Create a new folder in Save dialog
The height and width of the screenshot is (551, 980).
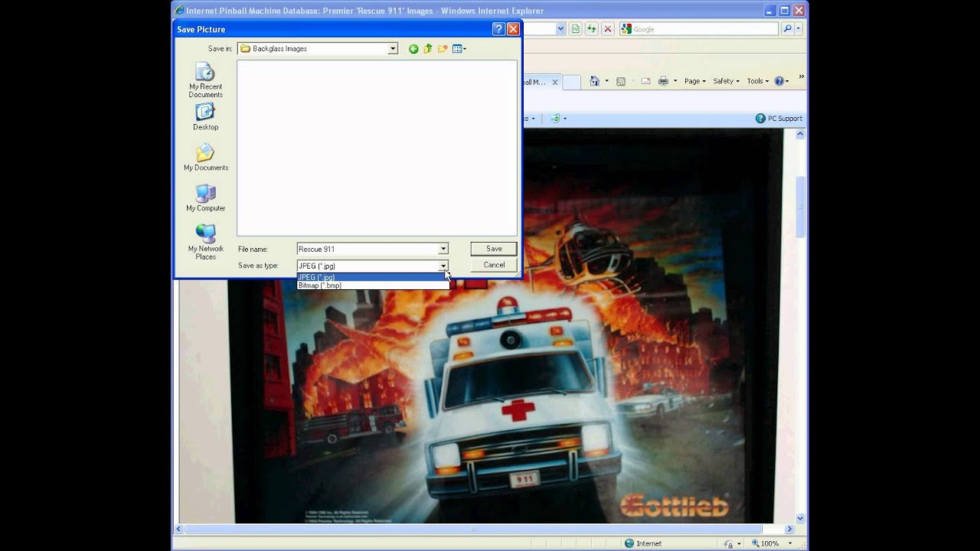[x=443, y=49]
